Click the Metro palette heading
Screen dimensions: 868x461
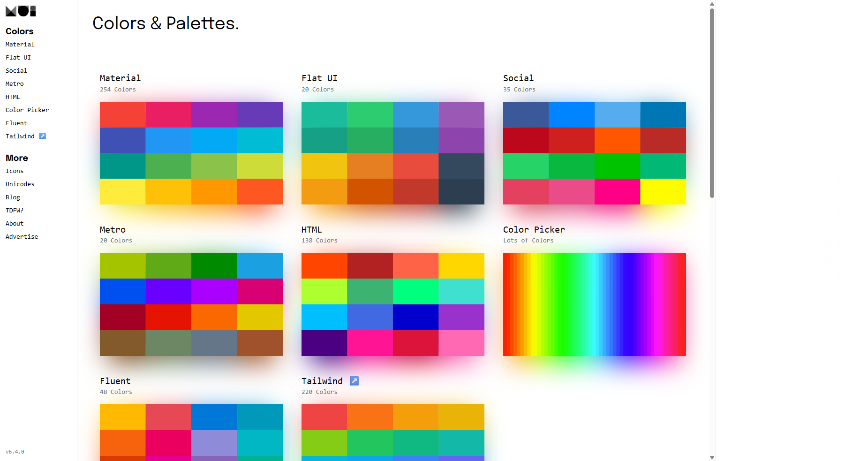pyautogui.click(x=113, y=229)
